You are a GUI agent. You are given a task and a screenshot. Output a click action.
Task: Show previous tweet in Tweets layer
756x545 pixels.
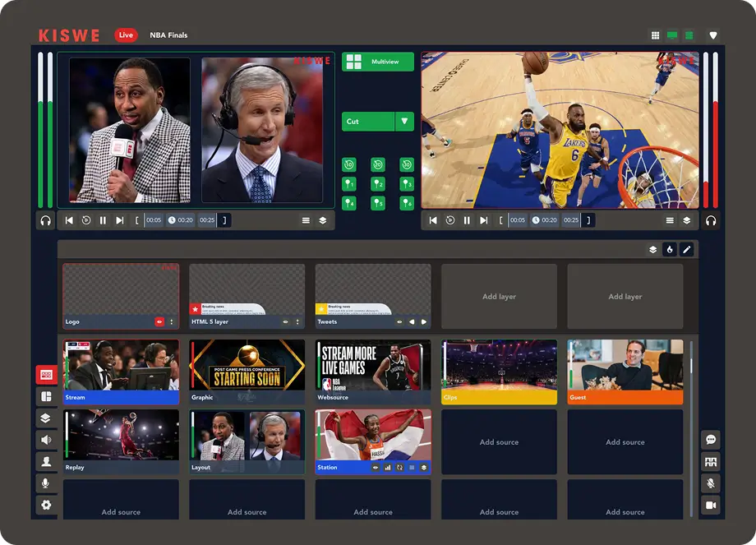tap(412, 321)
